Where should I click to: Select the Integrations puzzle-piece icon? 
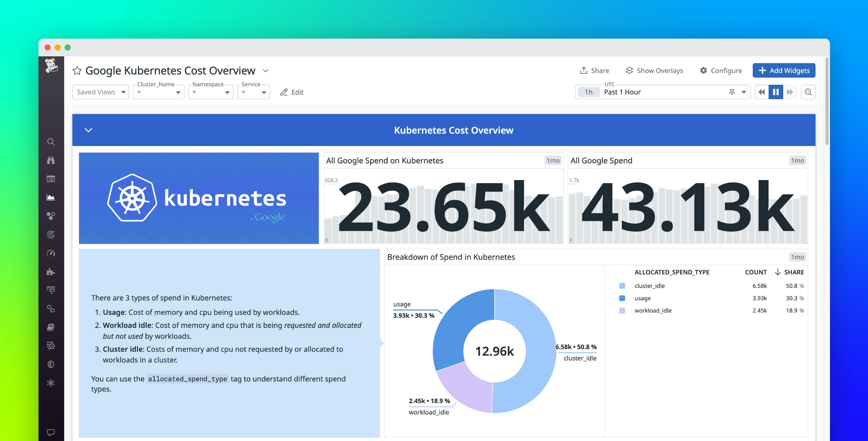[51, 271]
